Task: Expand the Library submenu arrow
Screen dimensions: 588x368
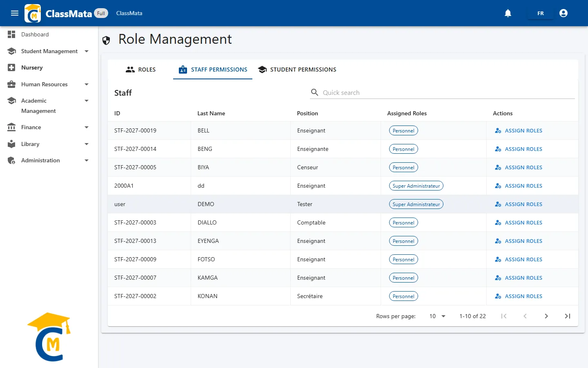Action: coord(87,144)
